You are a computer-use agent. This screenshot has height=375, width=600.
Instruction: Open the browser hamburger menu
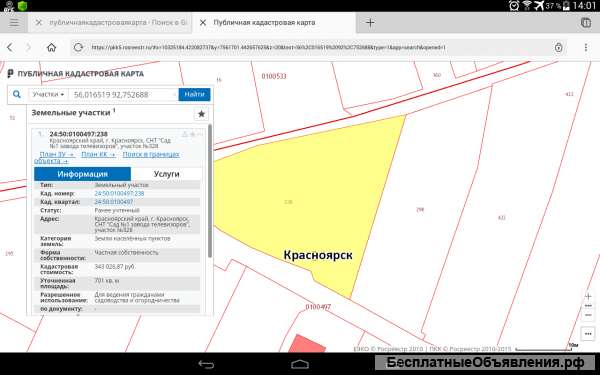14,23
